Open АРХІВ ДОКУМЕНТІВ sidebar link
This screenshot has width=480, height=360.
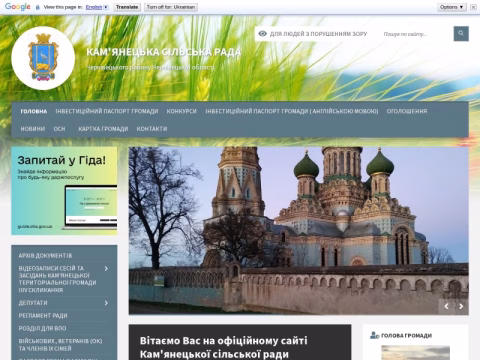[x=45, y=256]
